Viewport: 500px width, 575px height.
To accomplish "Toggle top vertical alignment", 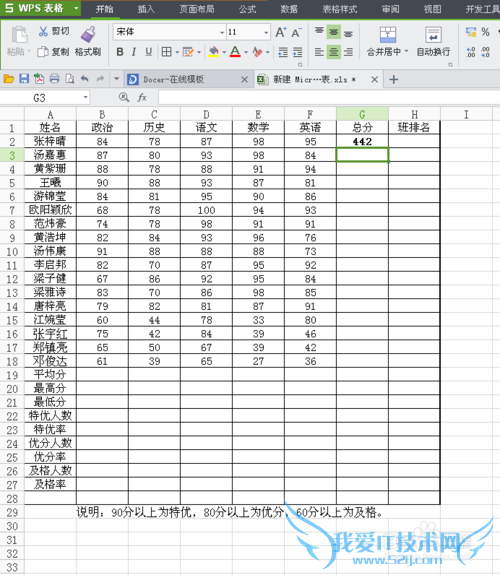I will coord(319,32).
